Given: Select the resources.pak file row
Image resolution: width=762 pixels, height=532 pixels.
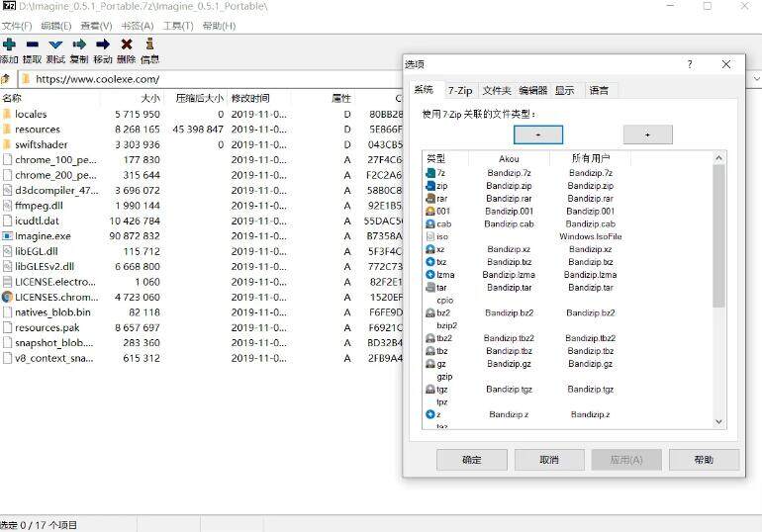Looking at the screenshot, I should (201, 327).
